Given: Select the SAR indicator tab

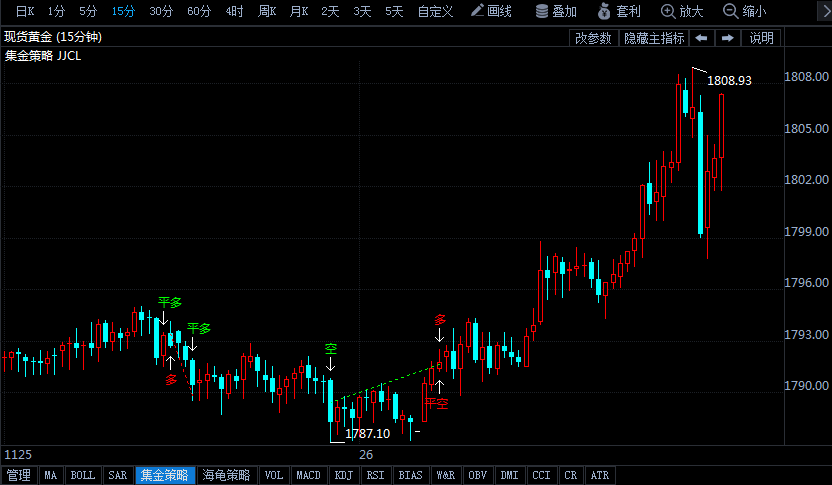Looking at the screenshot, I should coord(117,475).
